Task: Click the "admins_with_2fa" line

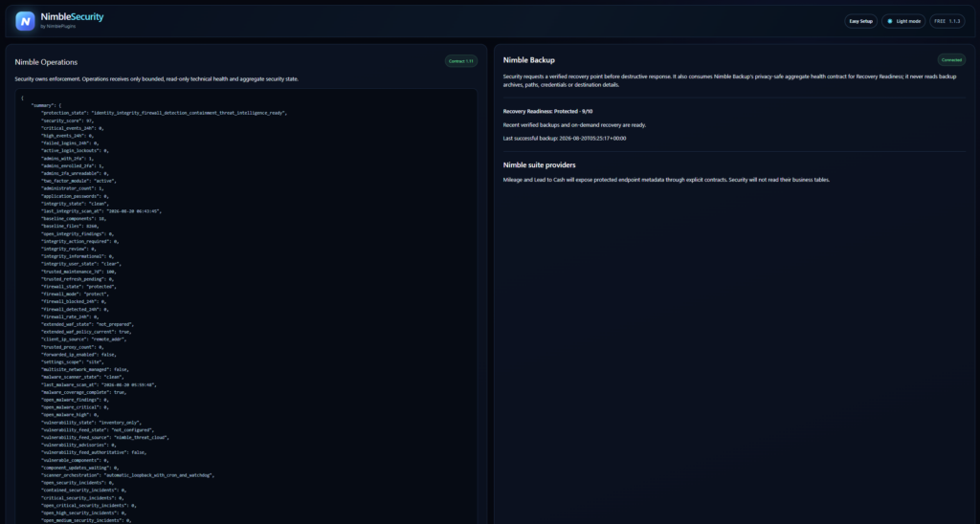Action: [x=68, y=159]
